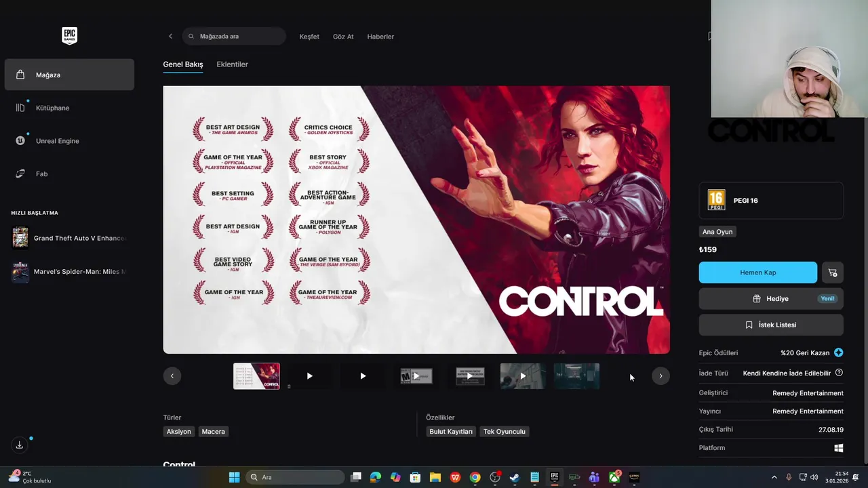
Task: Play the ESRB M-rated video thumbnail
Action: click(x=416, y=375)
